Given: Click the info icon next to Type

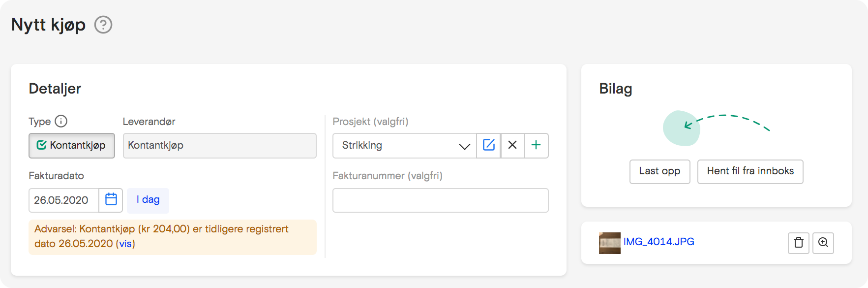Looking at the screenshot, I should [x=61, y=121].
